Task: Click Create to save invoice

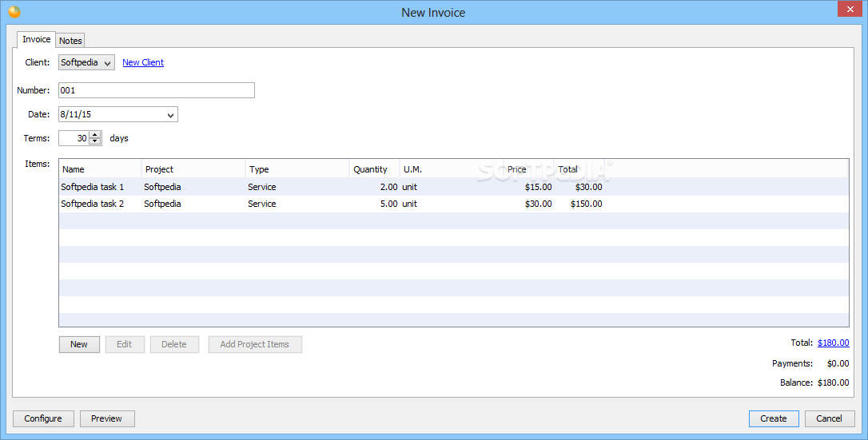Action: (774, 418)
